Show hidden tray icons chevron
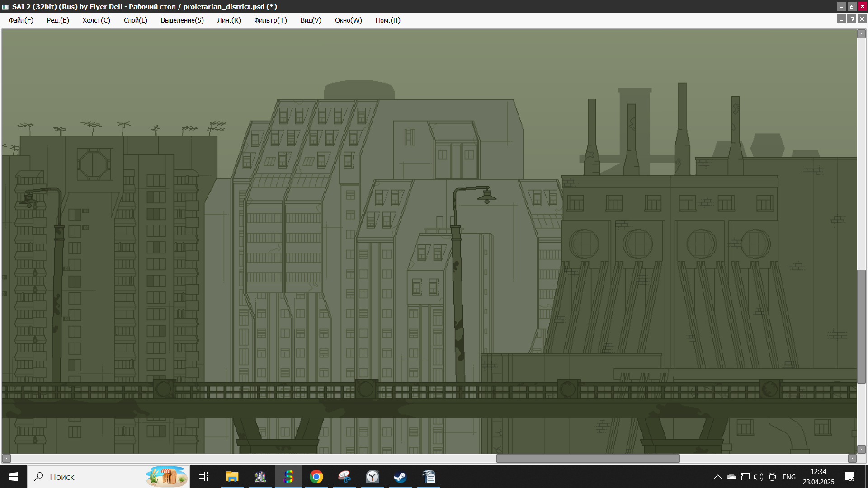This screenshot has width=868, height=488. (x=717, y=477)
